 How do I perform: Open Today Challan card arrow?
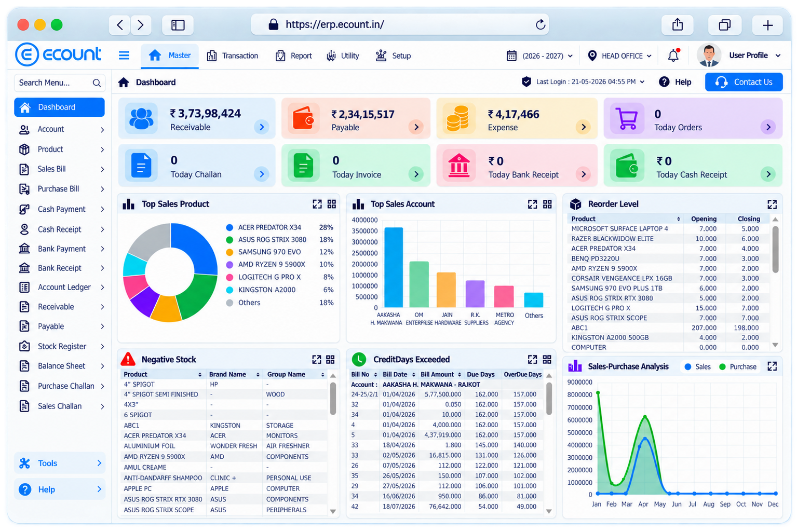coord(262,174)
